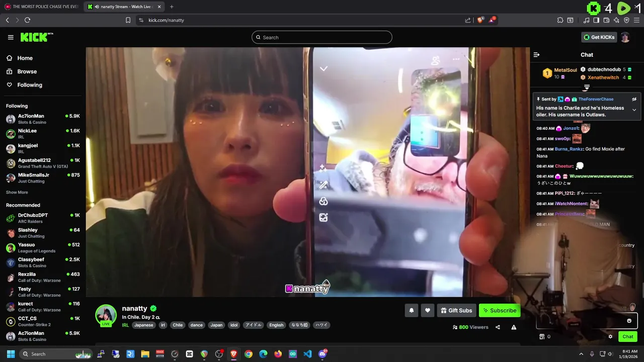The width and height of the screenshot is (644, 362).
Task: Open Browse in sidebar
Action: (27, 71)
